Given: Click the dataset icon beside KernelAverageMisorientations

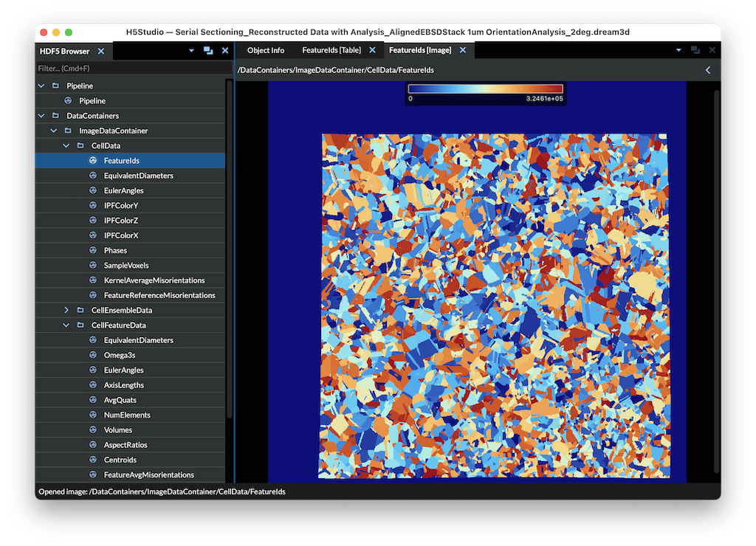Looking at the screenshot, I should pyautogui.click(x=93, y=280).
